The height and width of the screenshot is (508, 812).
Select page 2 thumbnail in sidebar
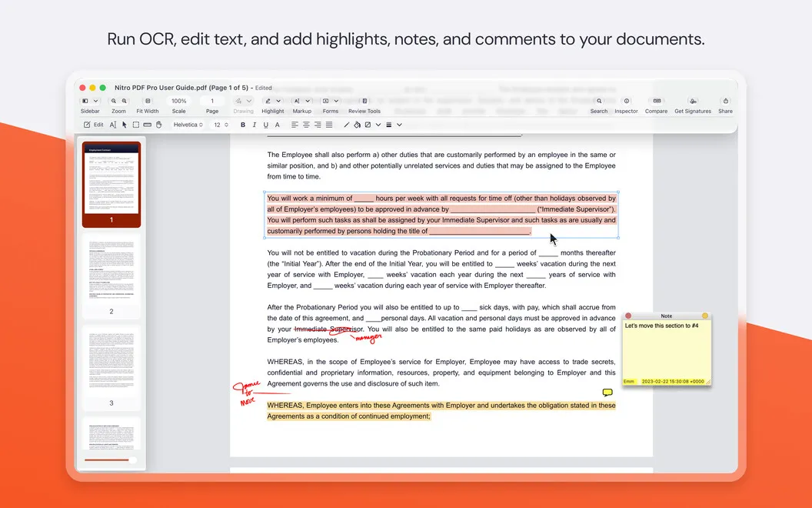(x=111, y=276)
